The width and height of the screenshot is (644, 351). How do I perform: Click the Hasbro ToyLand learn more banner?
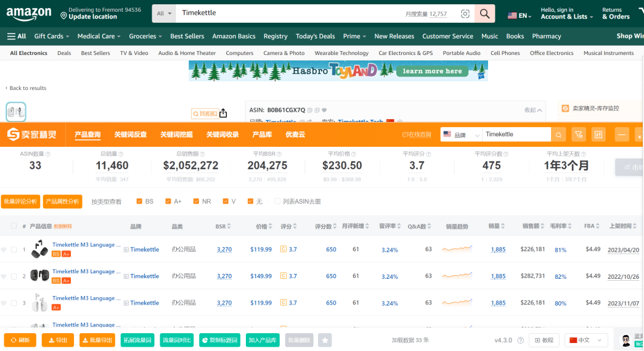(338, 71)
